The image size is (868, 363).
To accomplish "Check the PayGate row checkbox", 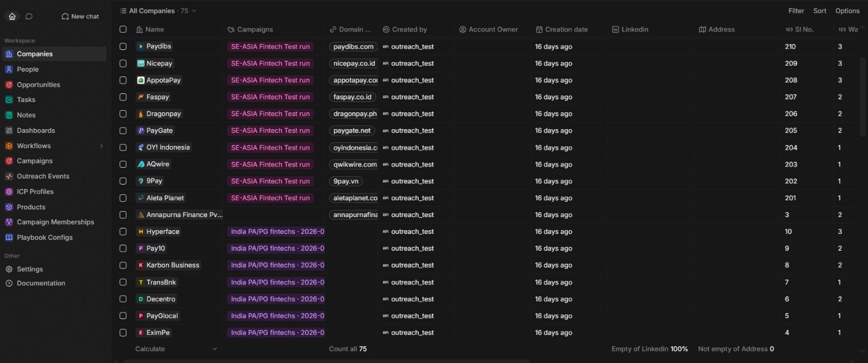I will point(123,131).
